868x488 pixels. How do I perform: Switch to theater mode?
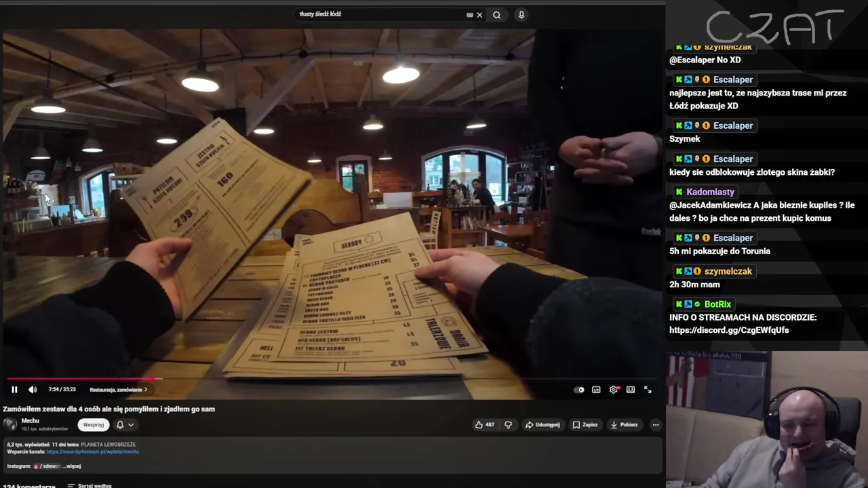pos(631,390)
